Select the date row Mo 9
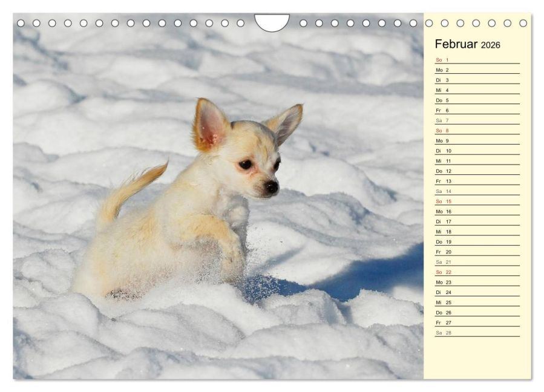Screen dimensions: 544x392 pos(477,140)
